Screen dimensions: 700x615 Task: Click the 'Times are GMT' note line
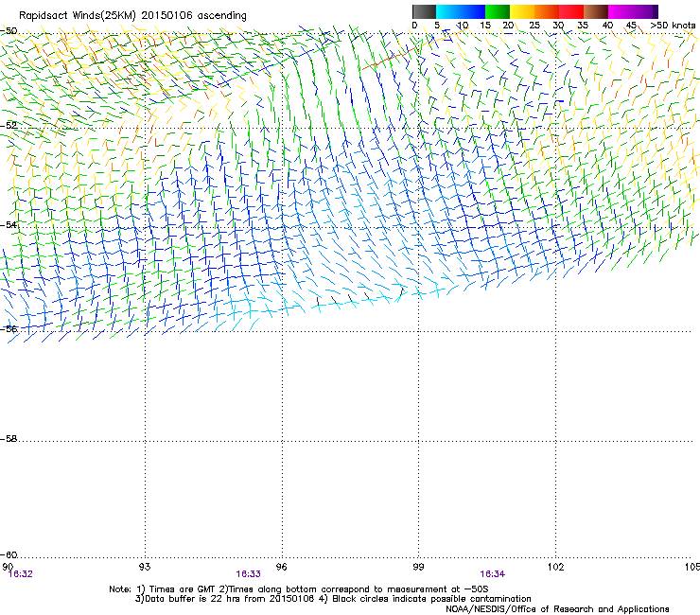click(x=299, y=589)
